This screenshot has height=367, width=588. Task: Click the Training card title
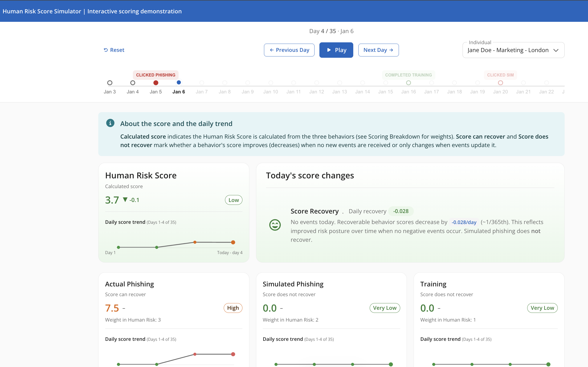coord(433,284)
